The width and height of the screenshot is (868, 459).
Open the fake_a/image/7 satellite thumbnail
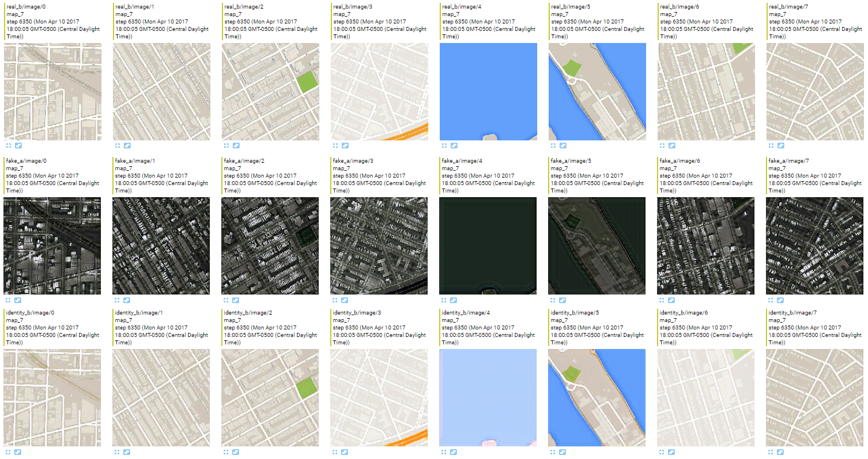coord(815,246)
